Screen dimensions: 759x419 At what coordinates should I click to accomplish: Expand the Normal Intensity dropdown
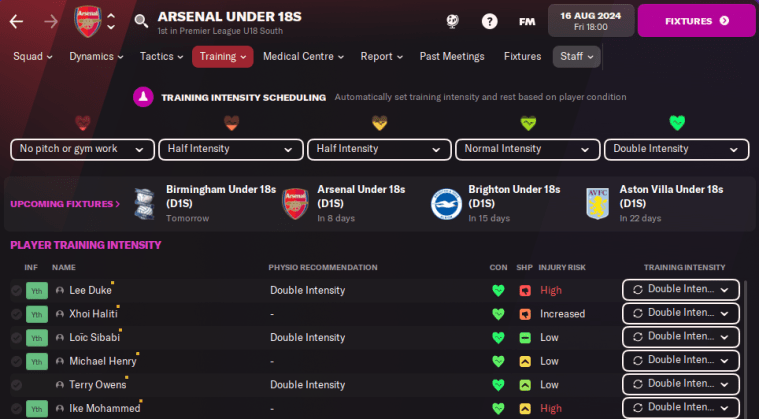click(527, 149)
